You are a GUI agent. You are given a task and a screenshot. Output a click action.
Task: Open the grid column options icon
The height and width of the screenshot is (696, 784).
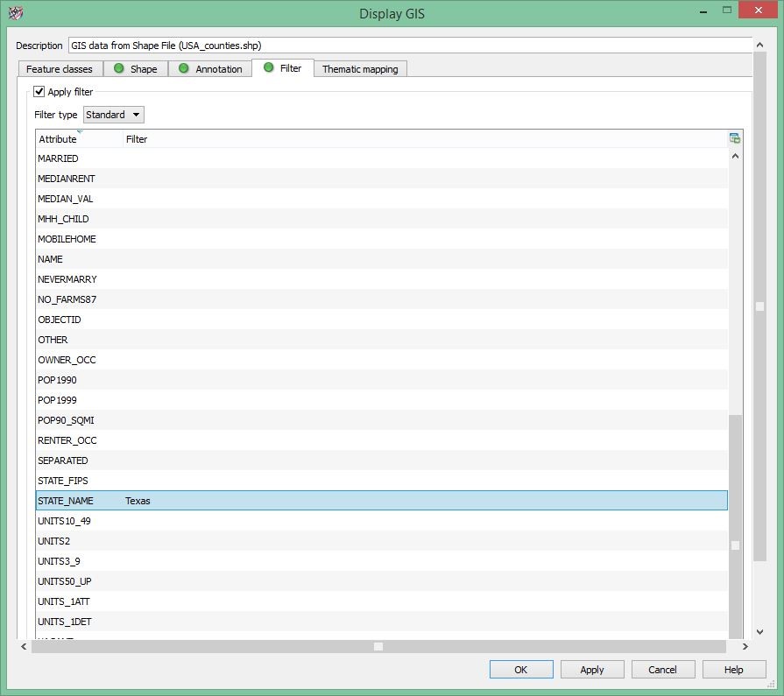click(734, 138)
